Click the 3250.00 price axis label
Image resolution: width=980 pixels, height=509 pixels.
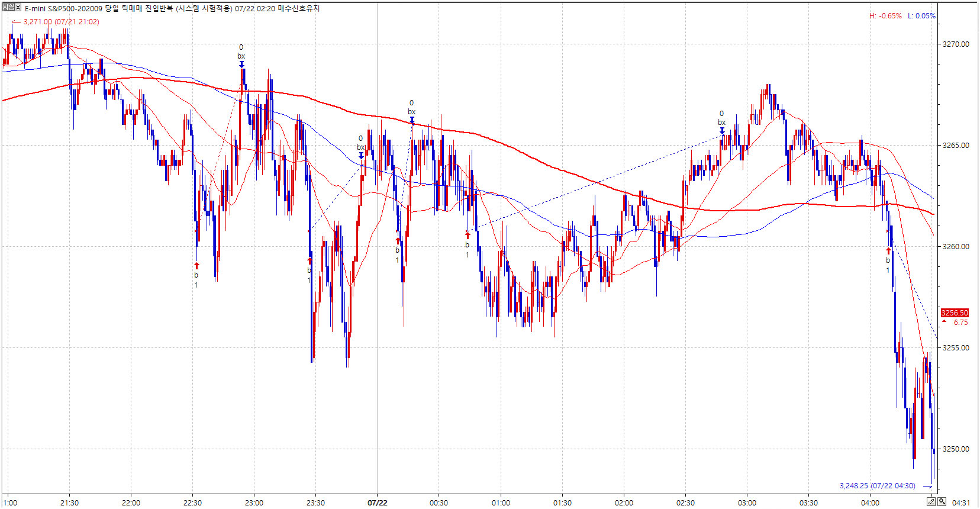[956, 449]
